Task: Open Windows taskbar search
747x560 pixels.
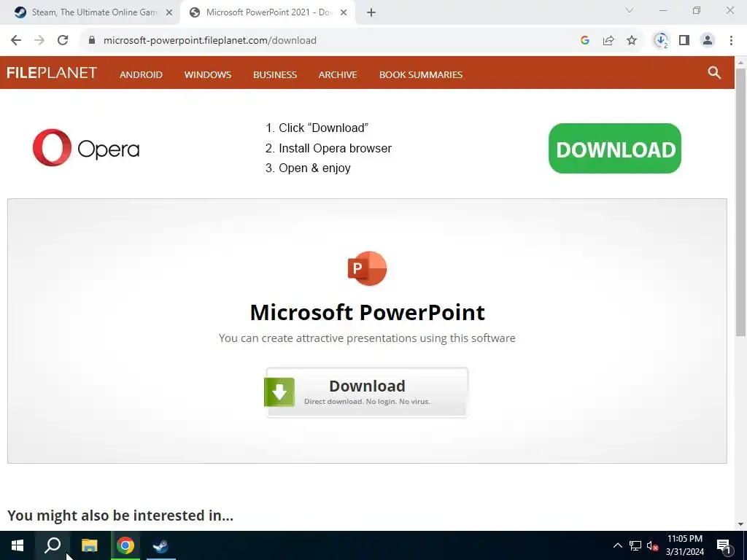Action: (53, 545)
